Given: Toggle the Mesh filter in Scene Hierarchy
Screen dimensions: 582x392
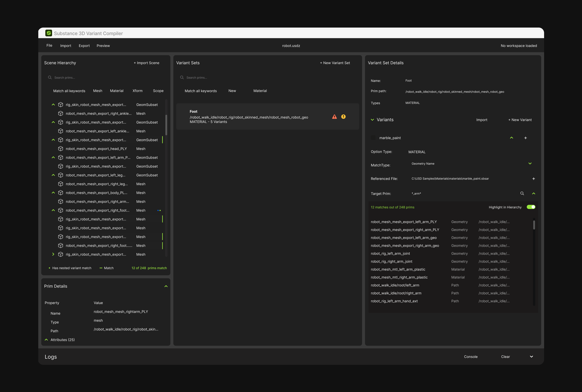Looking at the screenshot, I should (x=97, y=91).
